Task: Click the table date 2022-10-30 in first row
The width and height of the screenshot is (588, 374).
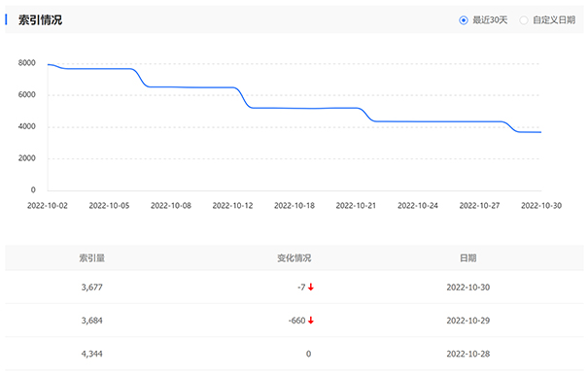Action: click(468, 288)
